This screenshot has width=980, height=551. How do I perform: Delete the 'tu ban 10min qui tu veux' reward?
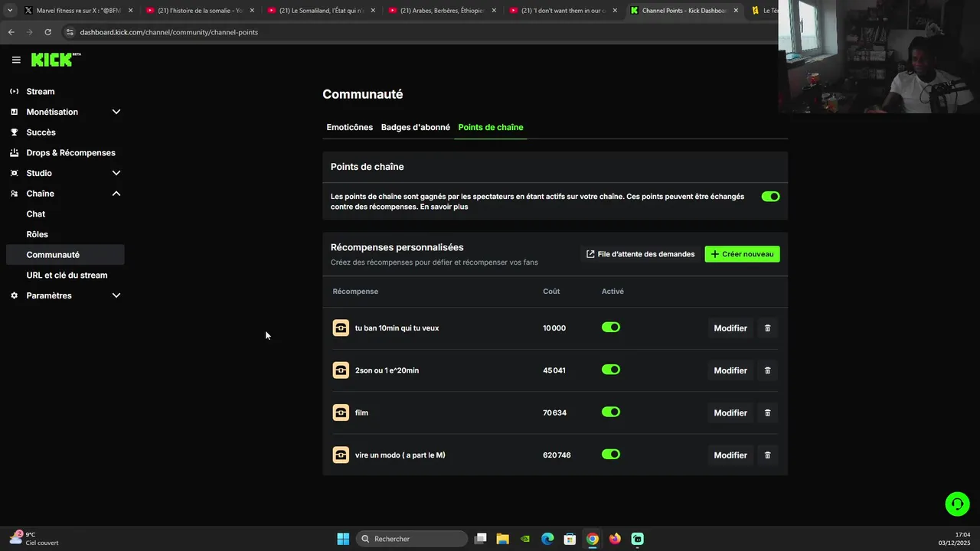click(x=767, y=328)
